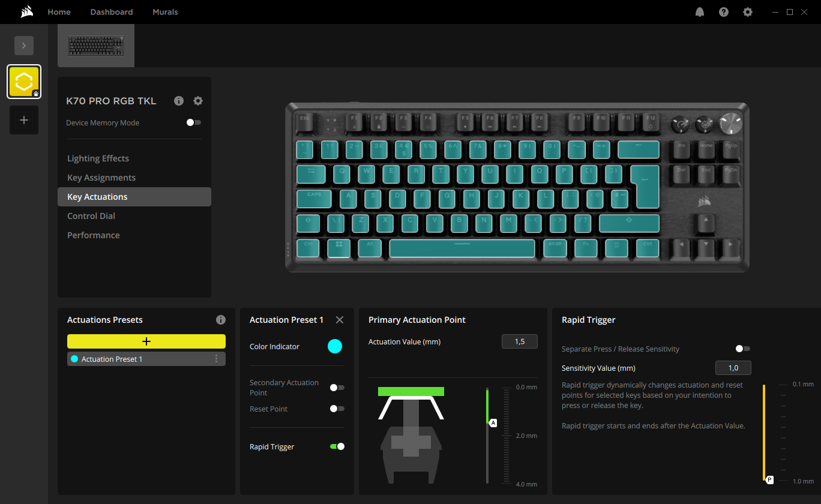Open the help question mark icon
Screen dimensions: 821x504
pyautogui.click(x=724, y=12)
